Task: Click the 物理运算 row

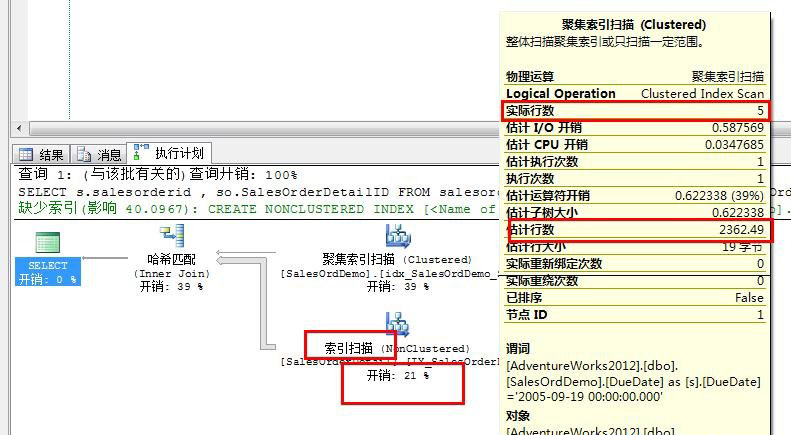Action: 635,77
